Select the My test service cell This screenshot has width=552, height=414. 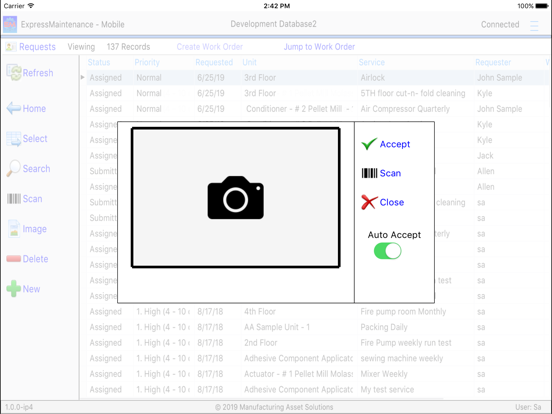click(x=416, y=389)
